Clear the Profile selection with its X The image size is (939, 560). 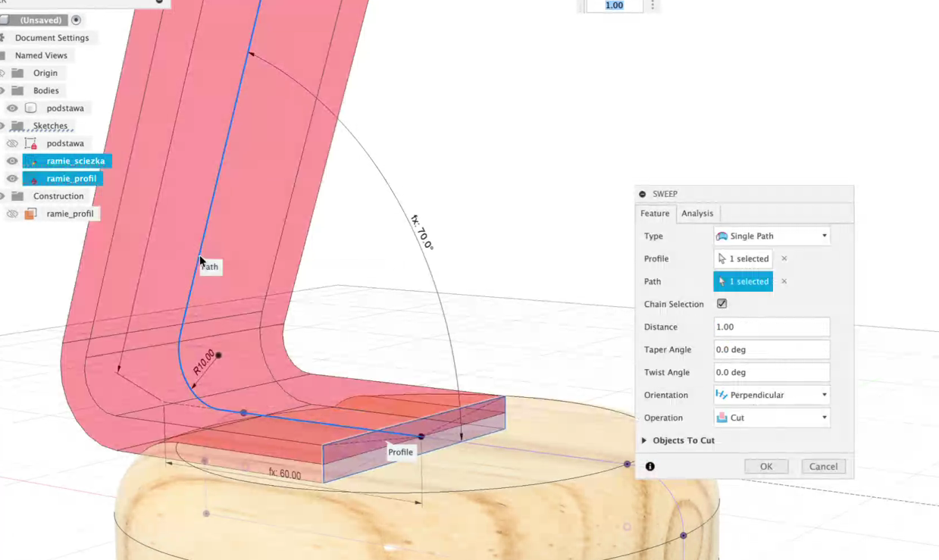[784, 258]
